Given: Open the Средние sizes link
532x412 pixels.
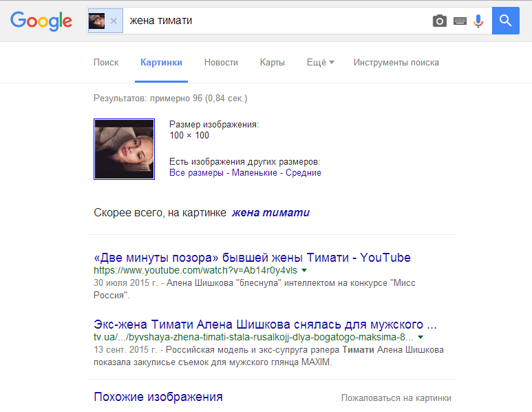Looking at the screenshot, I should (x=304, y=172).
